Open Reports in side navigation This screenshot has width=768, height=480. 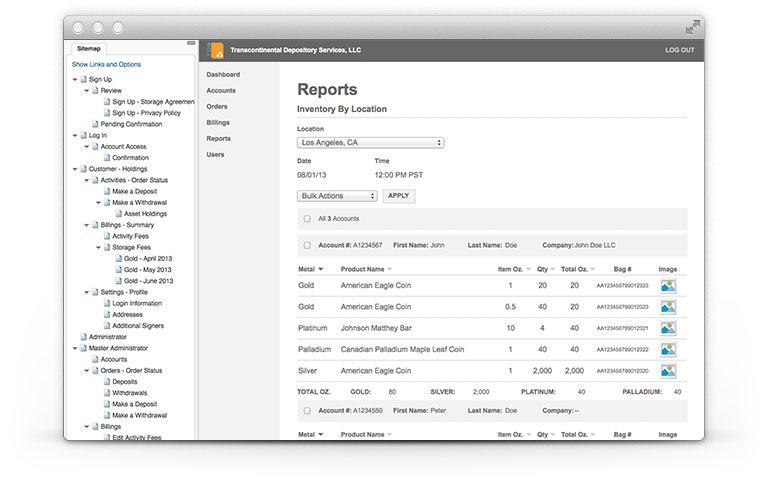coord(218,139)
